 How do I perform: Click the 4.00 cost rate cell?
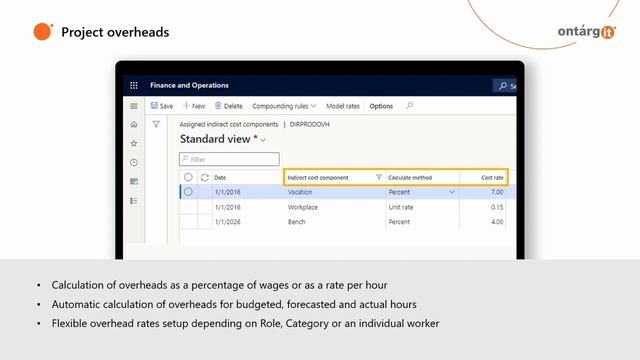coord(497,222)
